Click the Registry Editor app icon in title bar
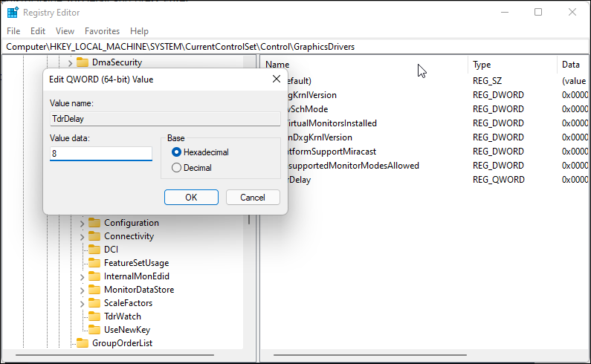The width and height of the screenshot is (591, 364). 13,13
